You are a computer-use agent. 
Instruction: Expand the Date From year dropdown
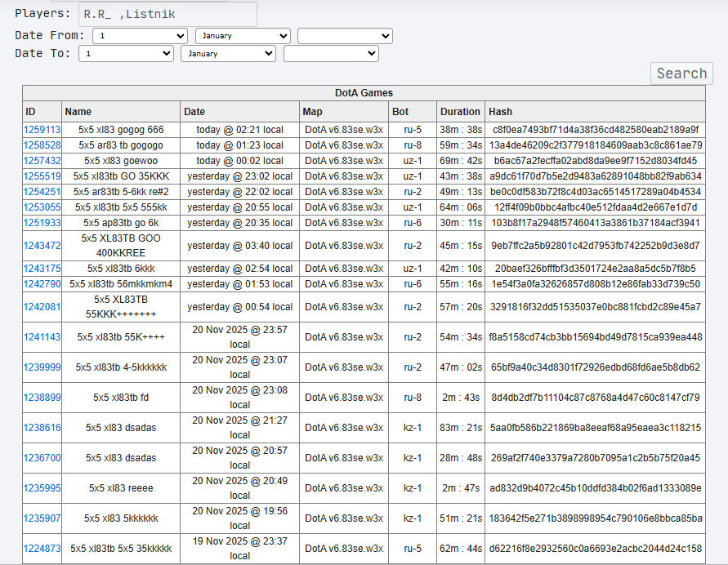[345, 36]
